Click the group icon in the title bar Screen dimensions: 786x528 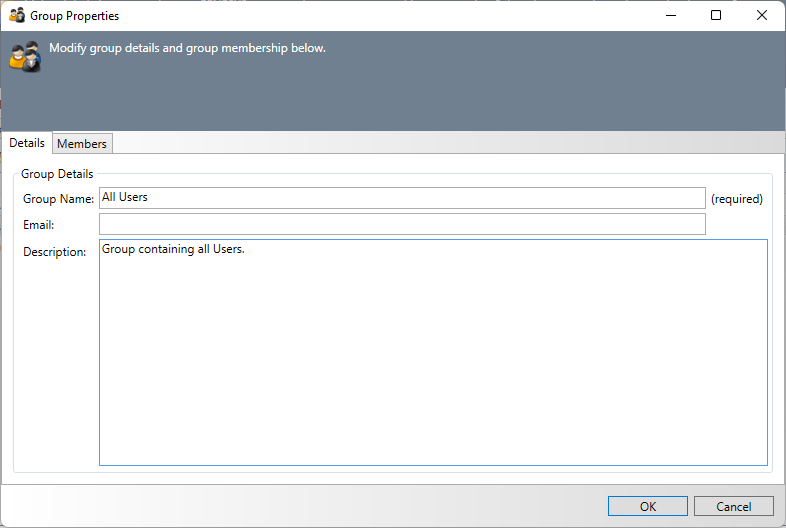tap(17, 16)
